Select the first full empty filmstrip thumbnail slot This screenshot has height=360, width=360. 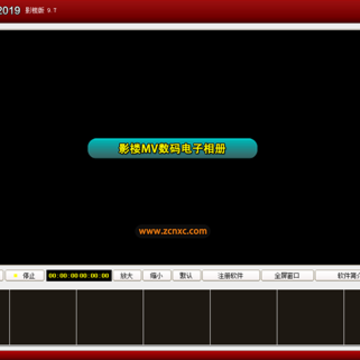click(x=43, y=317)
